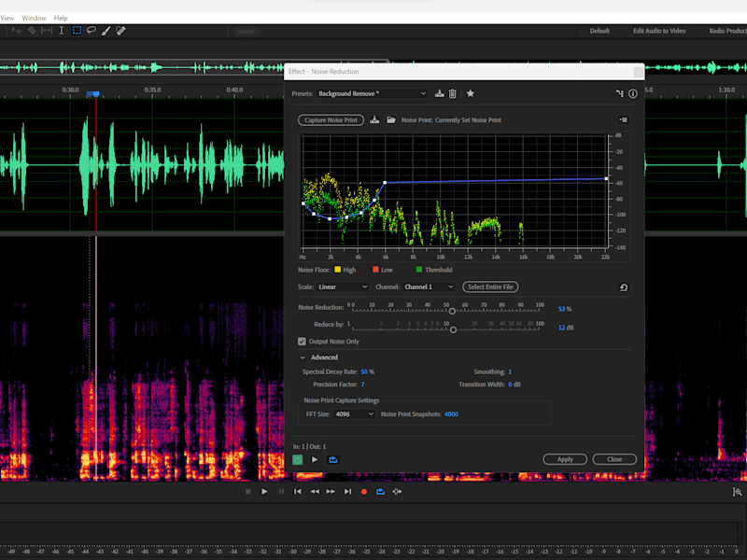Uncheck Output Noise Only checkbox
The image size is (747, 560).
[302, 342]
